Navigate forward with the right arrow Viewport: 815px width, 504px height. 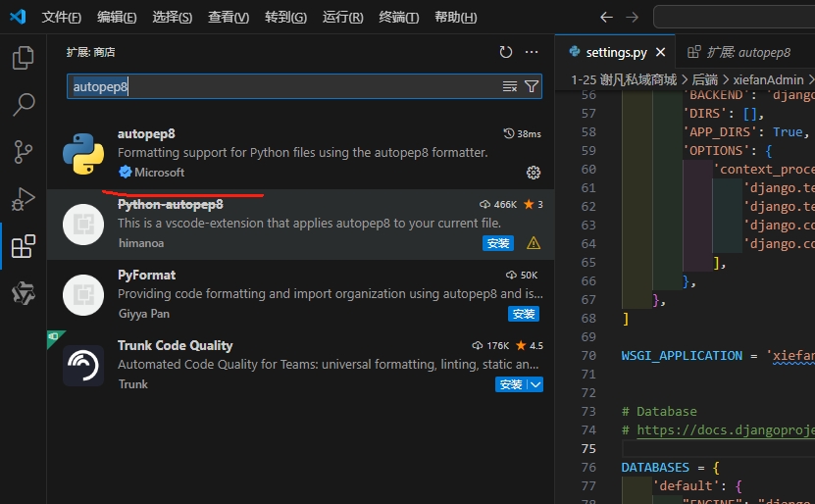(632, 17)
